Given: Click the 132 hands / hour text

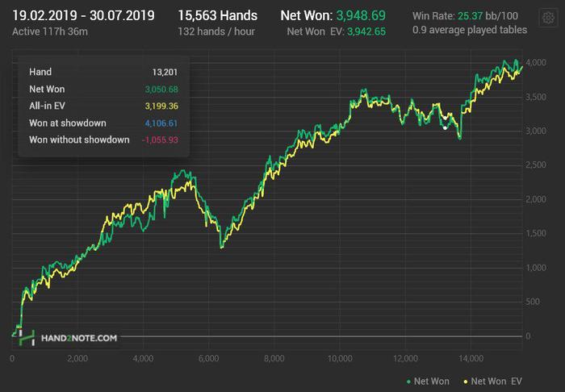Looking at the screenshot, I should (x=216, y=31).
